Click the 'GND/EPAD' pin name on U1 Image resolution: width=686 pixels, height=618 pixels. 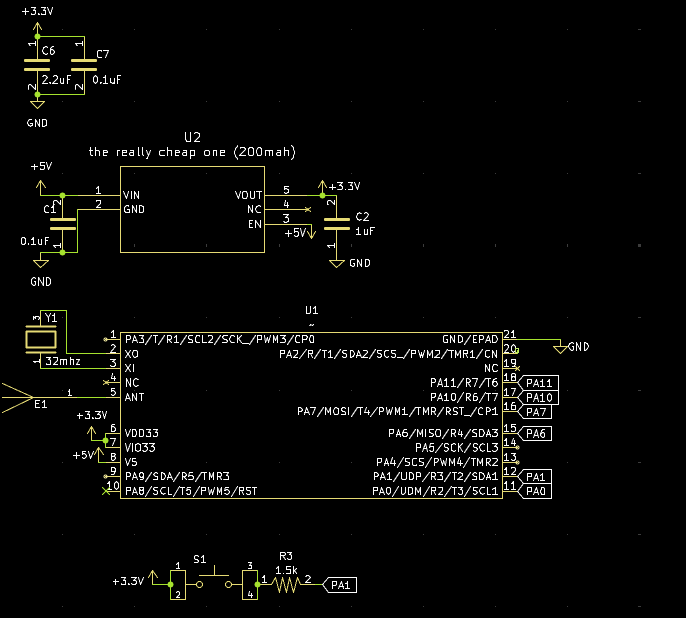(470, 339)
